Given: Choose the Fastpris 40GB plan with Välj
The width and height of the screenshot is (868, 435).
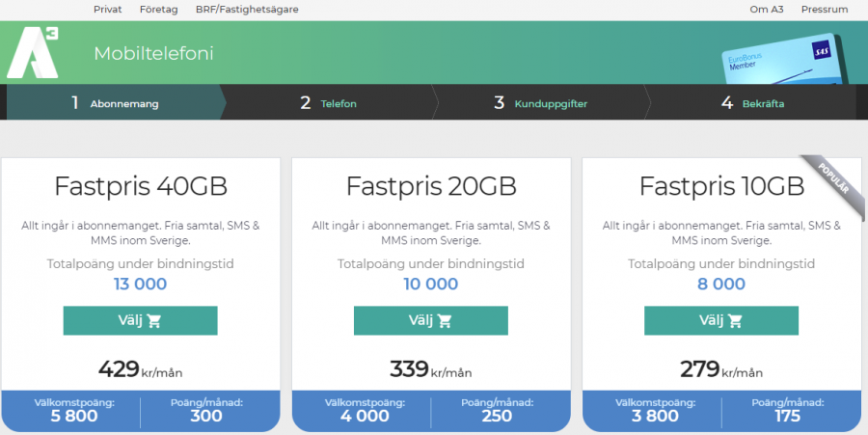Looking at the screenshot, I should click(x=140, y=321).
